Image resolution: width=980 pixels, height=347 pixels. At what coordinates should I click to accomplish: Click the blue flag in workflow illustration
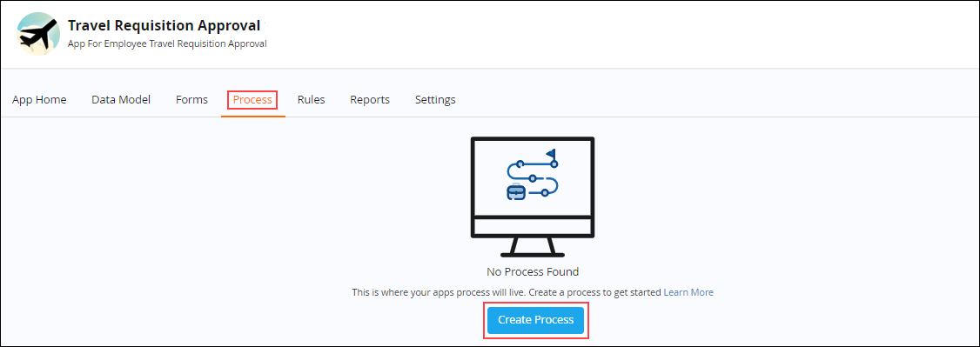pyautogui.click(x=551, y=153)
